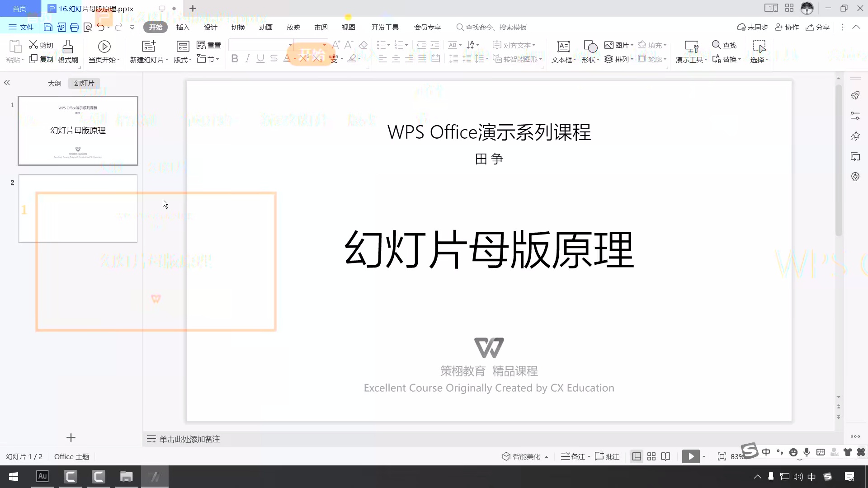Insert a picture (图片)
The image size is (868, 488).
coord(618,45)
